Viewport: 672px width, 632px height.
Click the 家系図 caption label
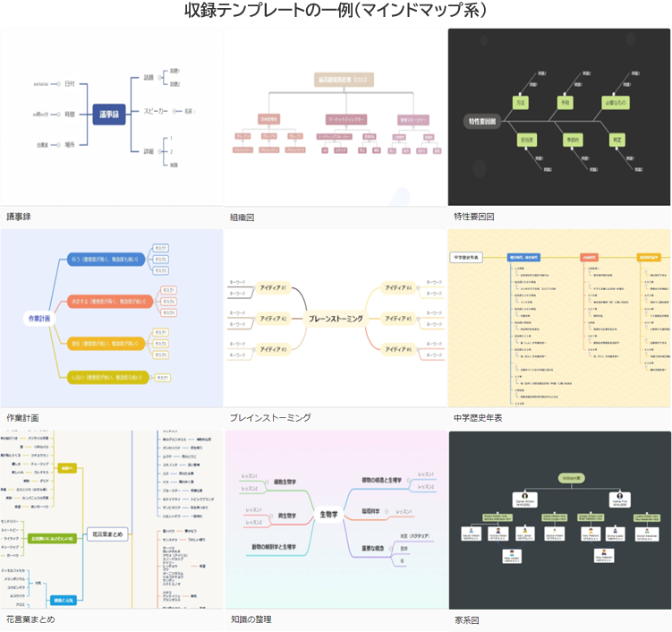pos(468,619)
